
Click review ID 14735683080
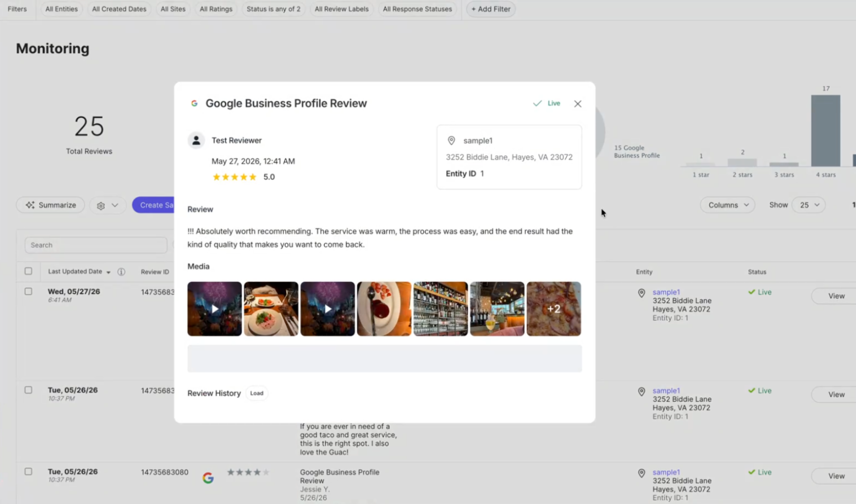[164, 472]
